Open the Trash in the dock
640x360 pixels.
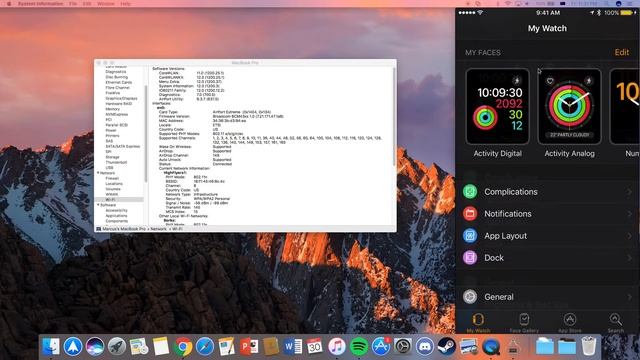pos(589,347)
